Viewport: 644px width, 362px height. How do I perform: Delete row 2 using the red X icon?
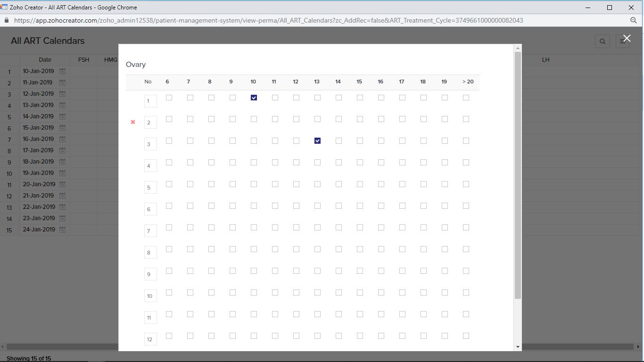(133, 122)
